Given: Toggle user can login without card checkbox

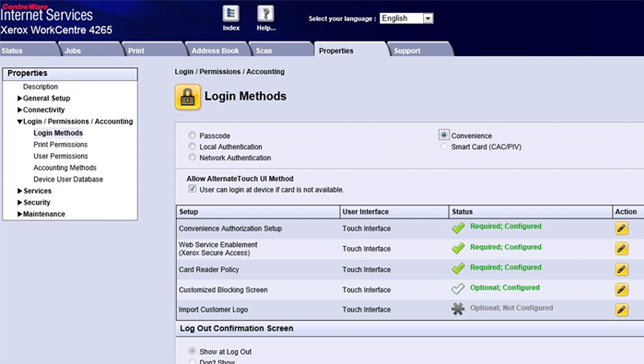Looking at the screenshot, I should pyautogui.click(x=192, y=189).
